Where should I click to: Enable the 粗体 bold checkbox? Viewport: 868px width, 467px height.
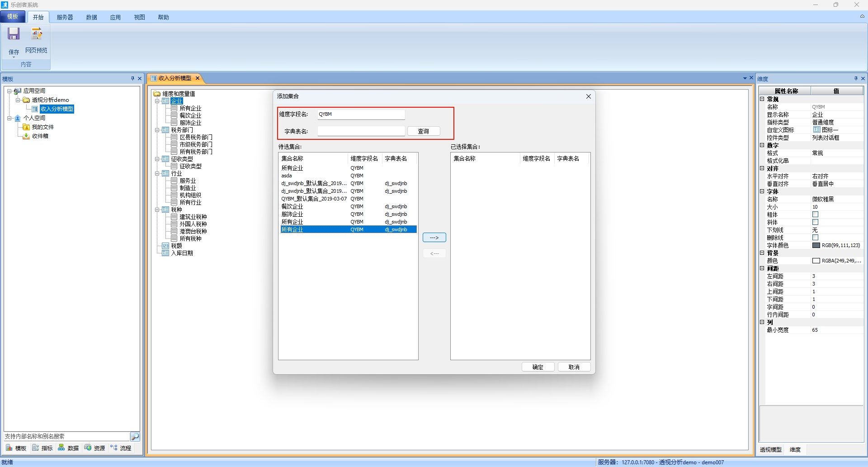pos(816,214)
